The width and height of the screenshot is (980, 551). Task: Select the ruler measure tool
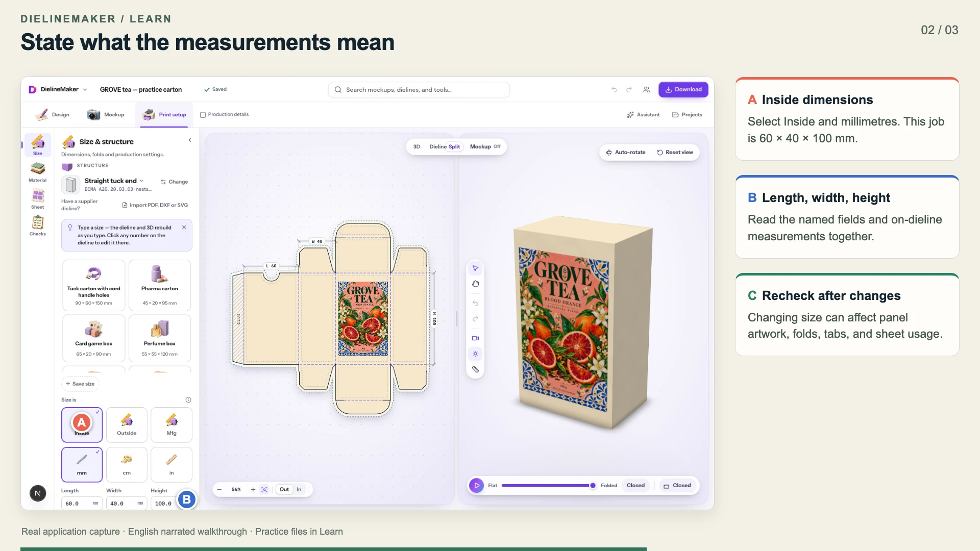click(x=475, y=369)
